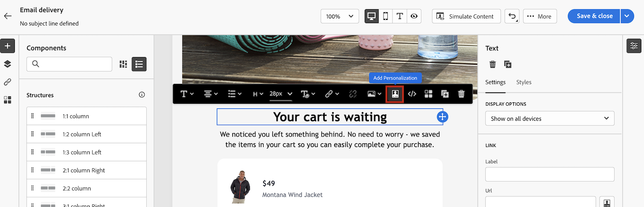Click the Simulate Content button
The height and width of the screenshot is (207, 644).
tap(466, 16)
